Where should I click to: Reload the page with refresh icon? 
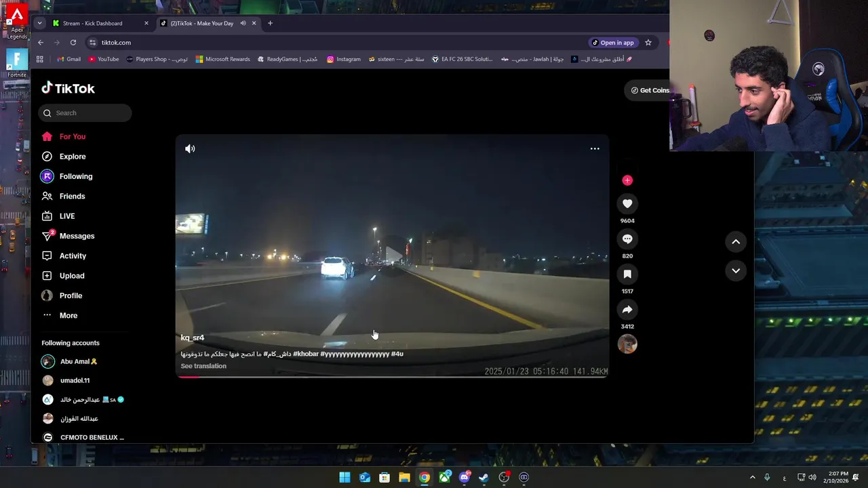click(73, 43)
